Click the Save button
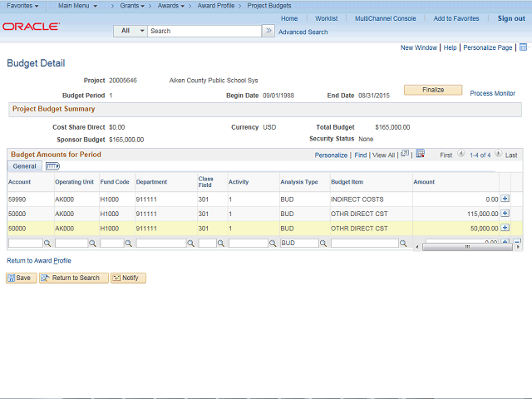 (21, 278)
